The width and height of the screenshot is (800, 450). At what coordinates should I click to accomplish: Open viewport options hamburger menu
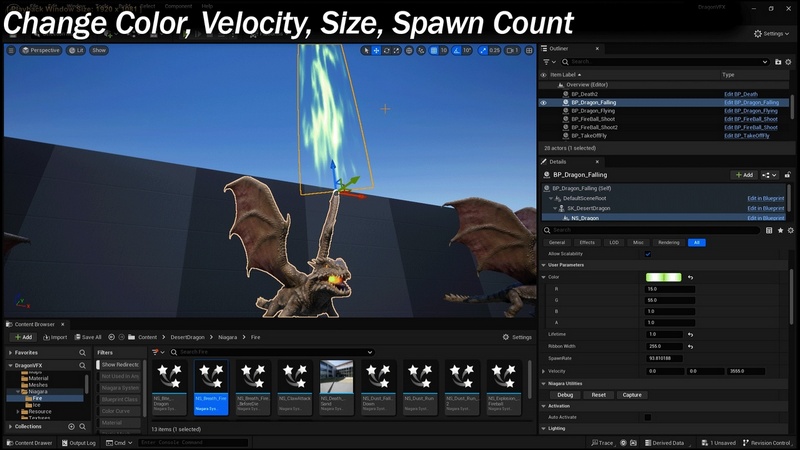(x=12, y=50)
